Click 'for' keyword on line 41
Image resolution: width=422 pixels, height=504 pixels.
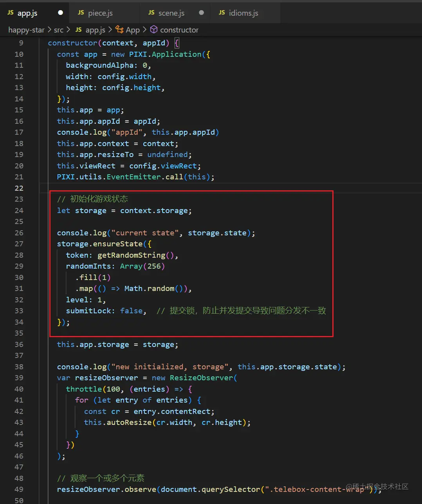81,400
